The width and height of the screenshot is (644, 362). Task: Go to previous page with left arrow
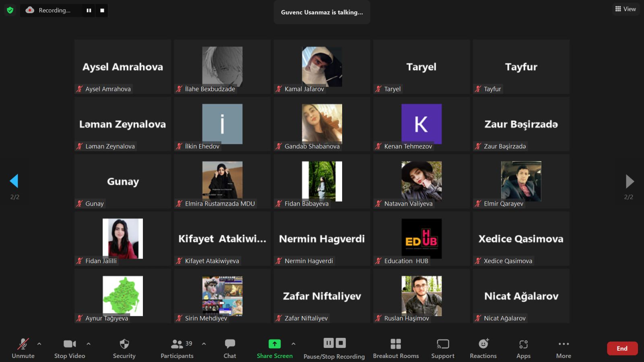(14, 181)
